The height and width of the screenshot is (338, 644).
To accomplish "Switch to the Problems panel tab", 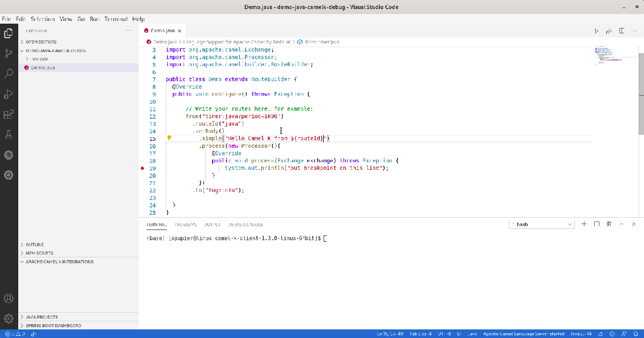I will (x=185, y=224).
